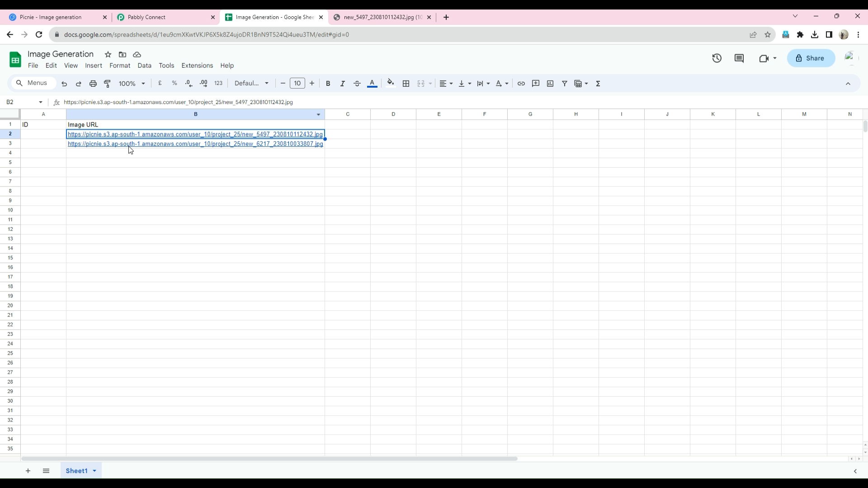Open the fill color picker
Viewport: 868px width, 488px height.
point(391,84)
